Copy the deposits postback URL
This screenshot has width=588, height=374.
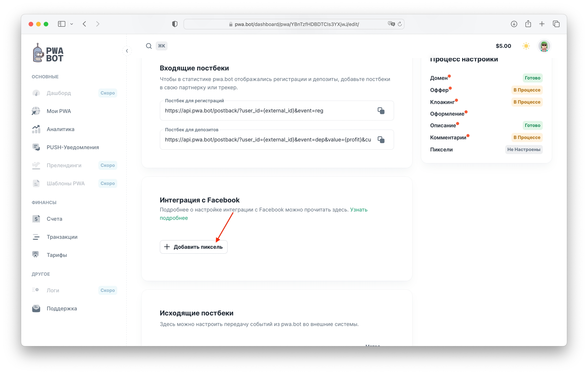coord(381,140)
